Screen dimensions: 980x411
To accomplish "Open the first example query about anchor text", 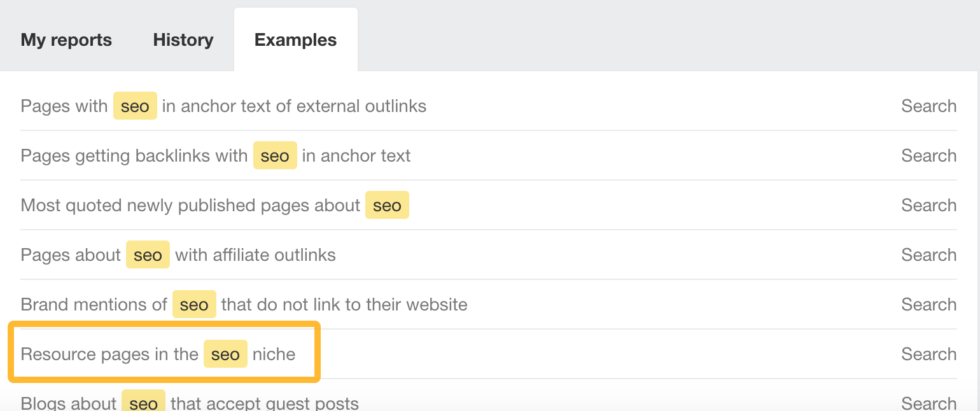I will tap(223, 106).
